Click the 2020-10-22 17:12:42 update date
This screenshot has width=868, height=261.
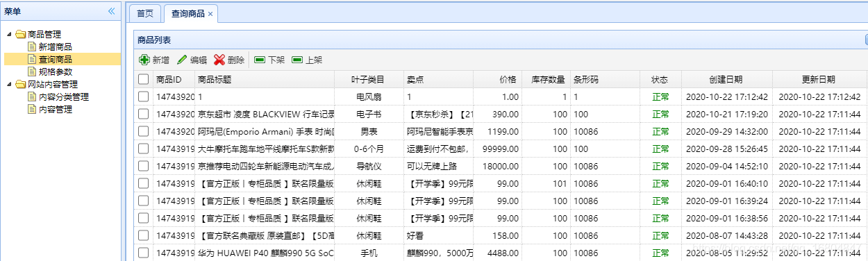coord(819,97)
